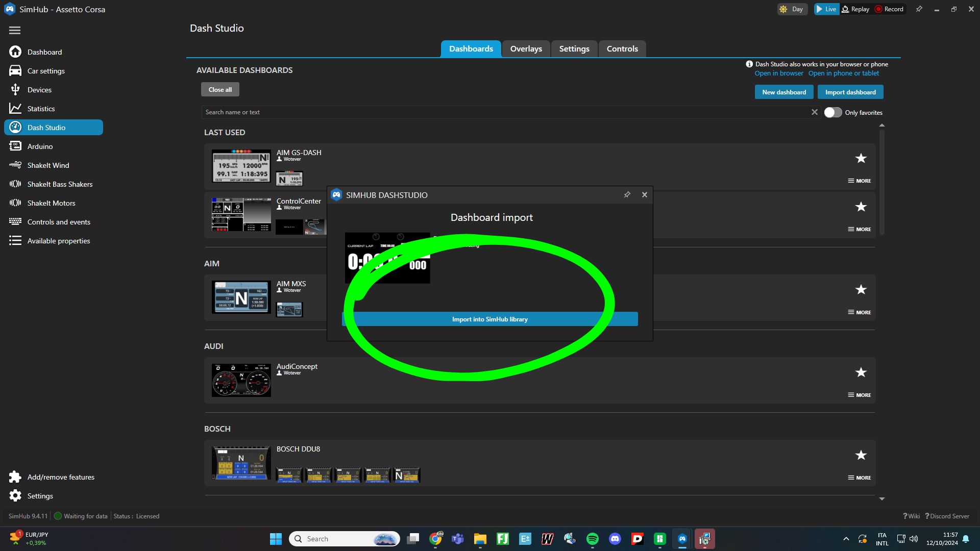Switch to Replay mode

pos(856,9)
